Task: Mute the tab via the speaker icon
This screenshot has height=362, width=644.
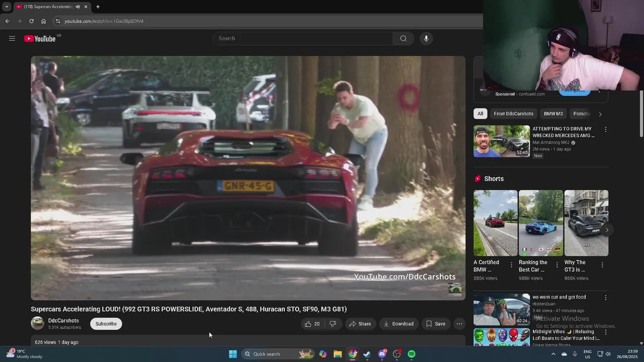Action: coord(77,7)
